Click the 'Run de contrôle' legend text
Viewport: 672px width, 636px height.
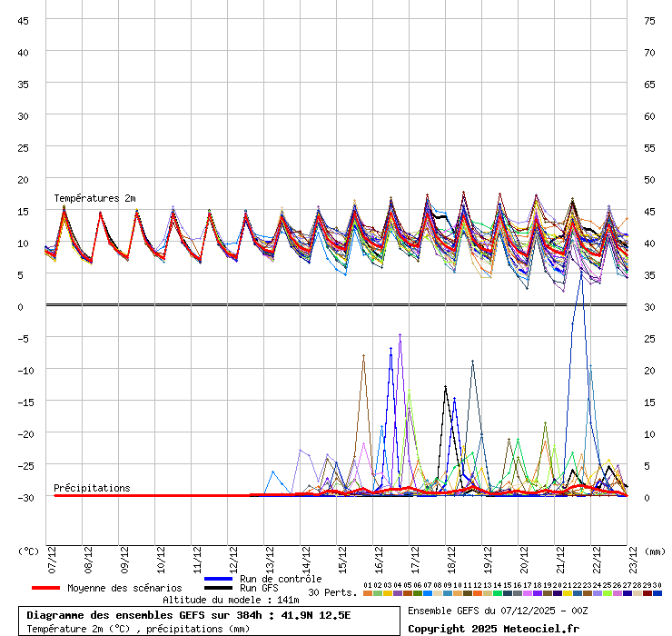click(x=281, y=579)
